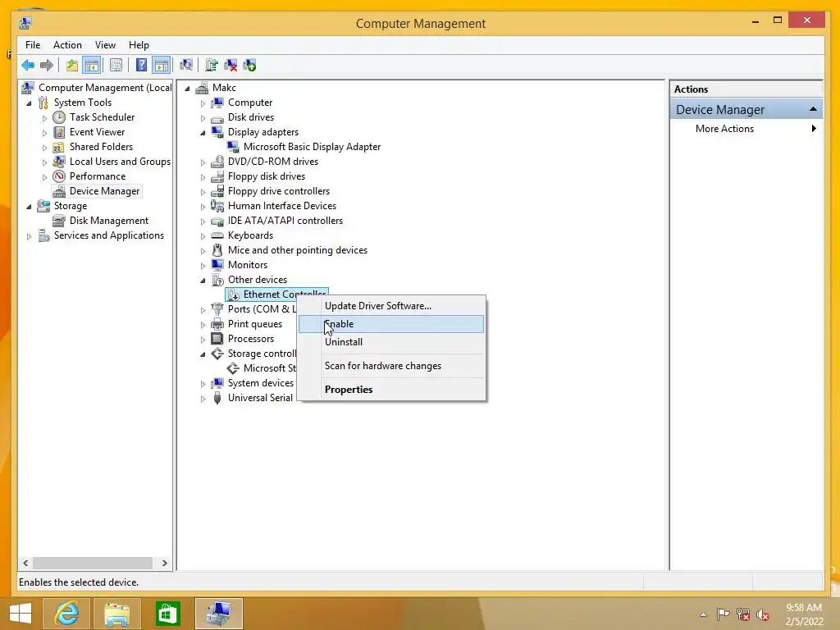The height and width of the screenshot is (630, 840).
Task: Click Scan for hardware changes toolbar icon
Action: [186, 66]
